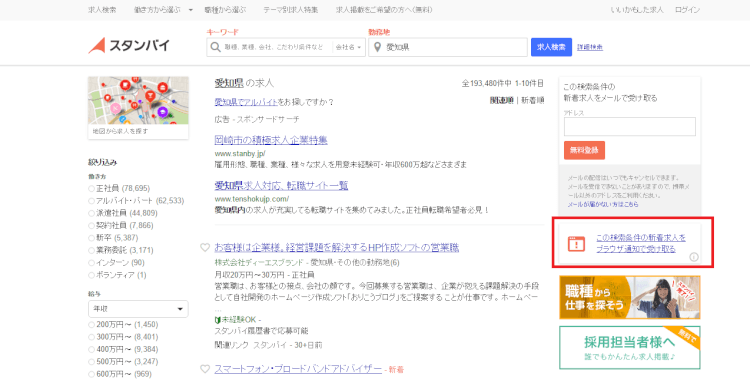The image size is (750, 379).
Task: Click the location pin icon in 勤務地 field
Action: 377,47
